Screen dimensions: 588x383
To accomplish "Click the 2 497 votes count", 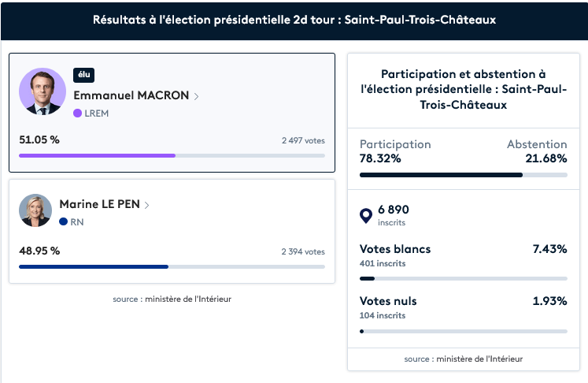I will pyautogui.click(x=303, y=141).
